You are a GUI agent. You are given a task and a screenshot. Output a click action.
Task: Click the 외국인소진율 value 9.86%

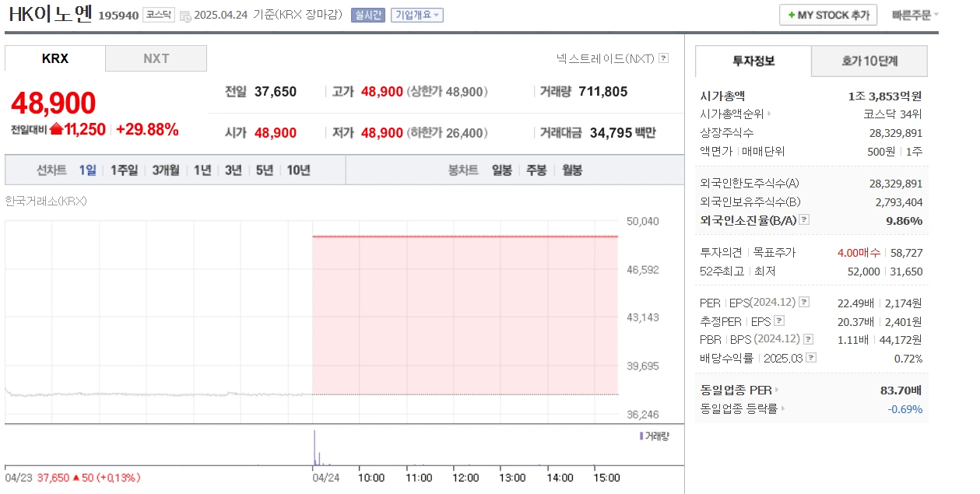tap(904, 221)
